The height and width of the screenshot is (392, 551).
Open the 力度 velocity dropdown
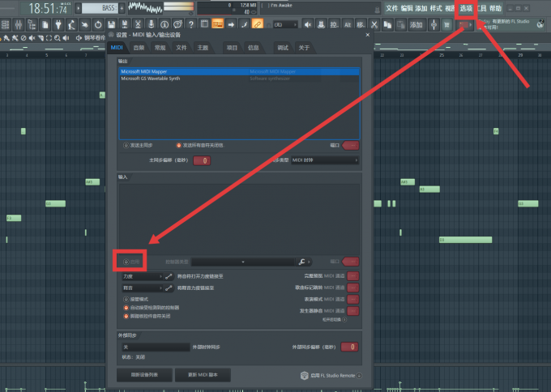(143, 276)
